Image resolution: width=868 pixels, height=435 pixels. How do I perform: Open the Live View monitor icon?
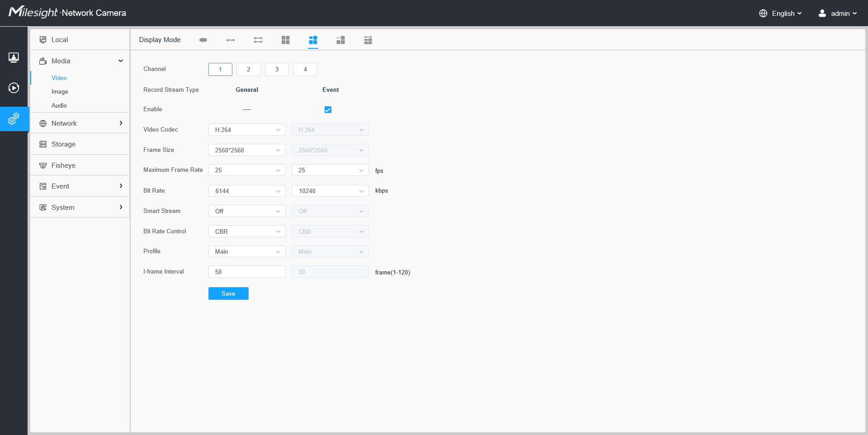click(14, 58)
